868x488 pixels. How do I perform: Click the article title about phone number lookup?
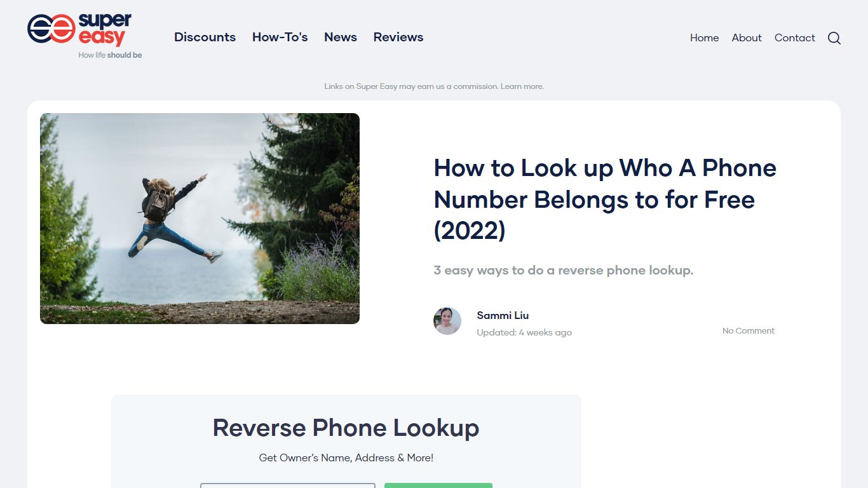click(x=605, y=200)
